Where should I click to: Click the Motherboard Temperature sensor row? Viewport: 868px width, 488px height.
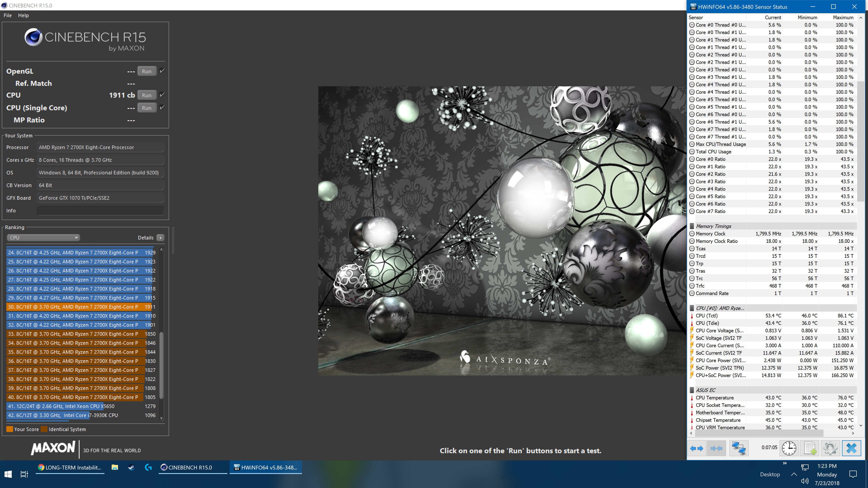click(x=772, y=413)
